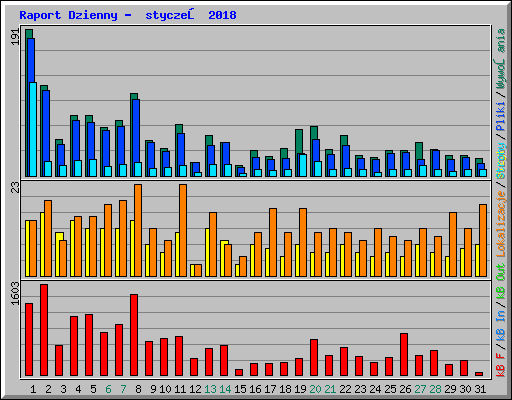Screen dimensions: 512x400
Task: Click day label 17 on x-axis
Action: pyautogui.click(x=270, y=389)
